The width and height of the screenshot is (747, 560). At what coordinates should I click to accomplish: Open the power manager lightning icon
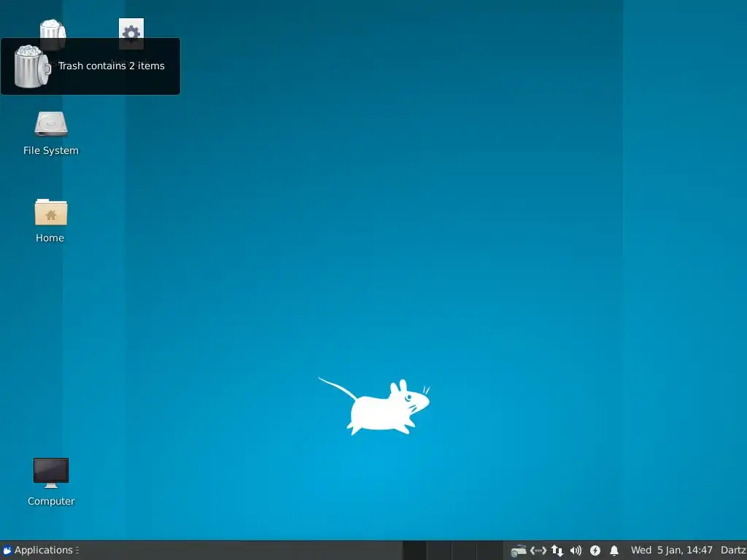click(595, 551)
